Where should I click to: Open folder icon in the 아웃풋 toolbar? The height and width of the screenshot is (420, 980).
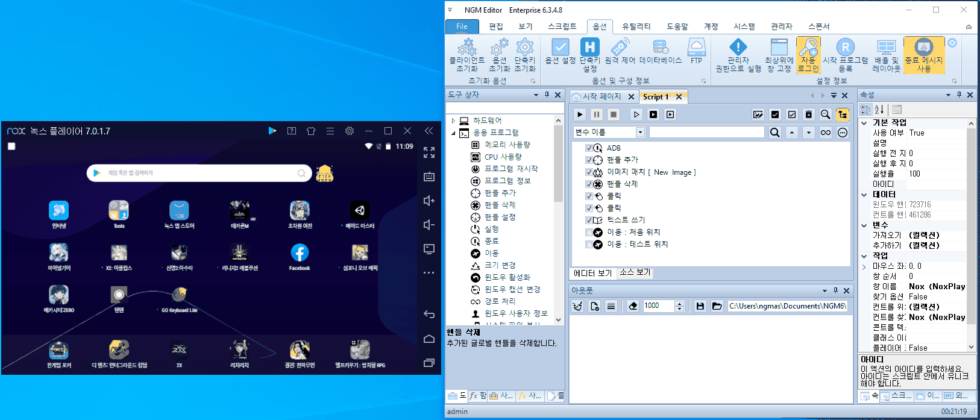click(x=717, y=306)
